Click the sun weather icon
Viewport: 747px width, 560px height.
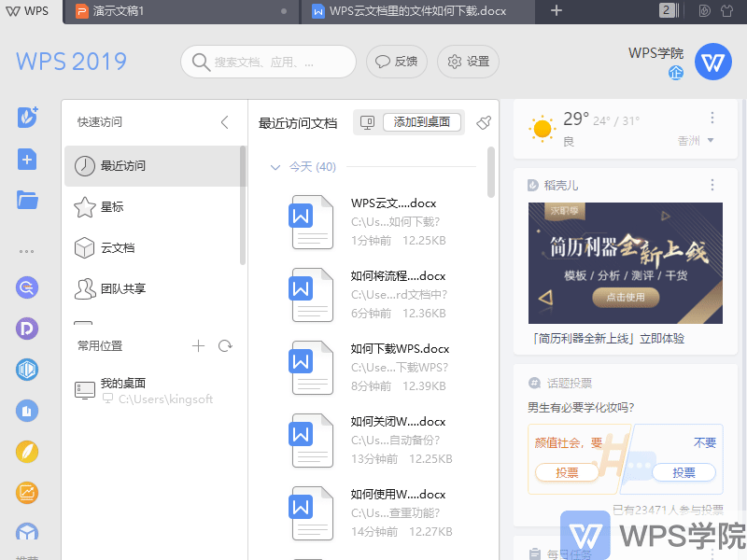(543, 129)
